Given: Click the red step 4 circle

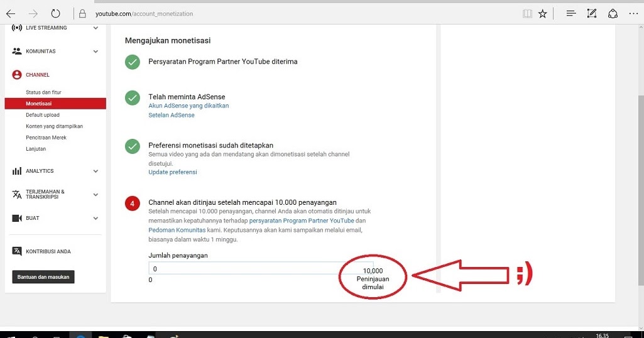Looking at the screenshot, I should 132,204.
